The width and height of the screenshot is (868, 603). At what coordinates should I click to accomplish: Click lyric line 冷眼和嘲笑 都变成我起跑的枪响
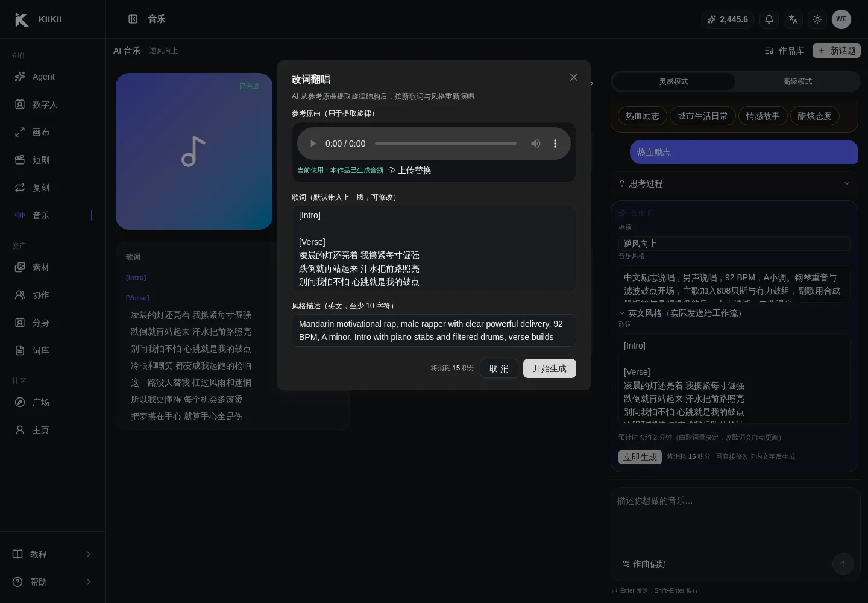point(191,365)
